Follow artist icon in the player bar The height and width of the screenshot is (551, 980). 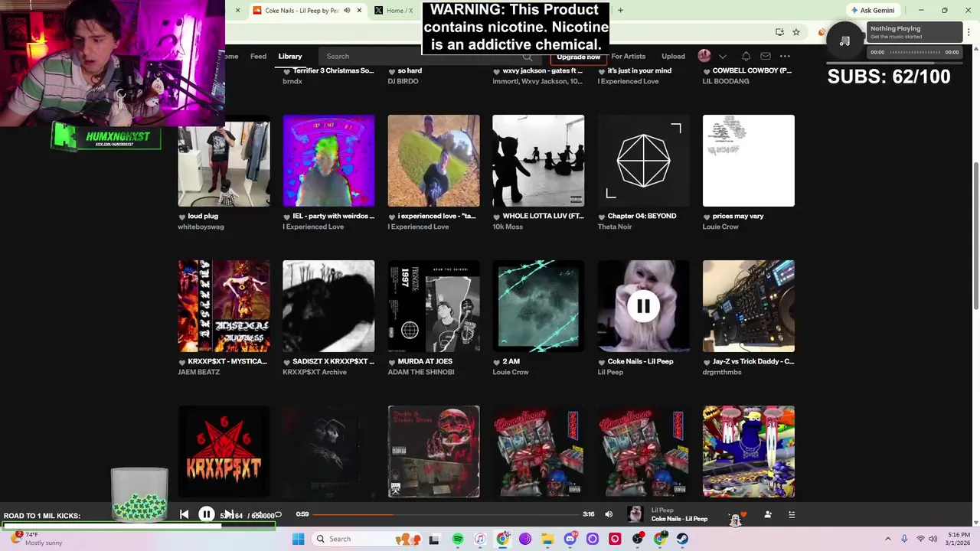point(768,514)
